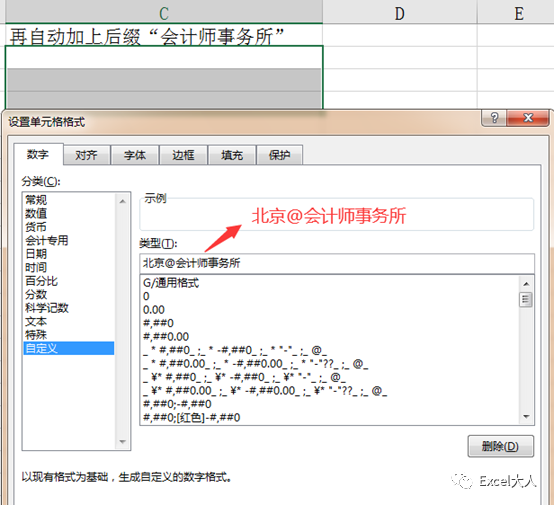Click the type list scrollbar thumb
Screen dimensions: 554x505
(x=526, y=300)
